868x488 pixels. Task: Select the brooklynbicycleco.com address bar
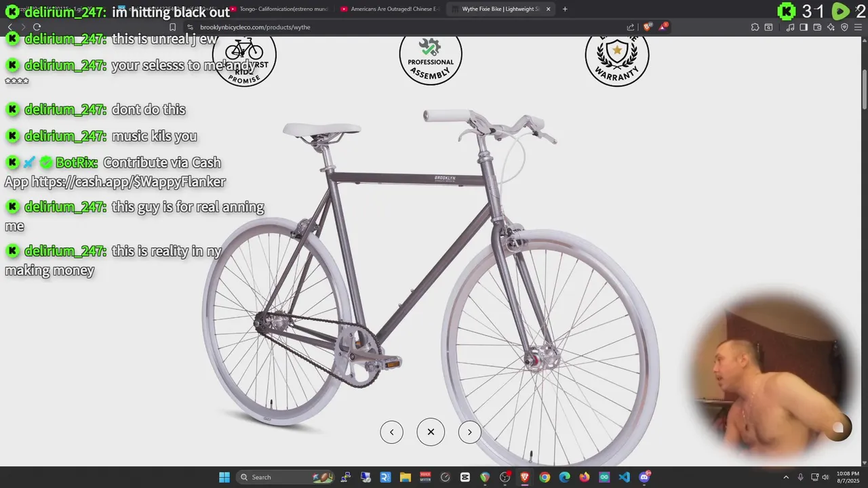407,27
